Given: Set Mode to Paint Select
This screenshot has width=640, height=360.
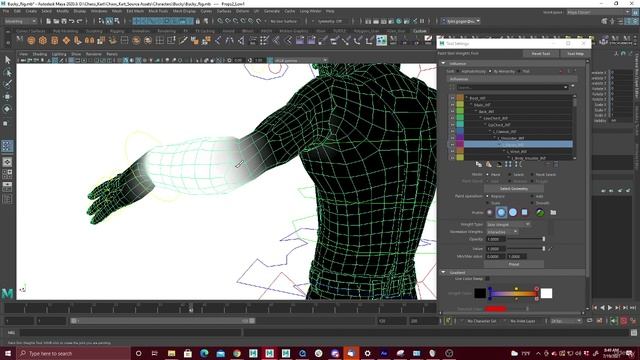Looking at the screenshot, I should tap(532, 174).
